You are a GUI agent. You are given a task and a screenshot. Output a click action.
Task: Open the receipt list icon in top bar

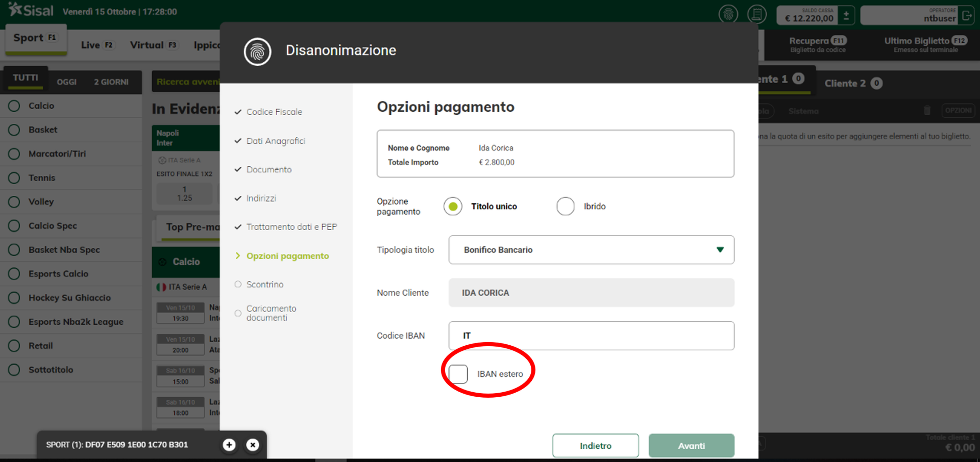(757, 14)
